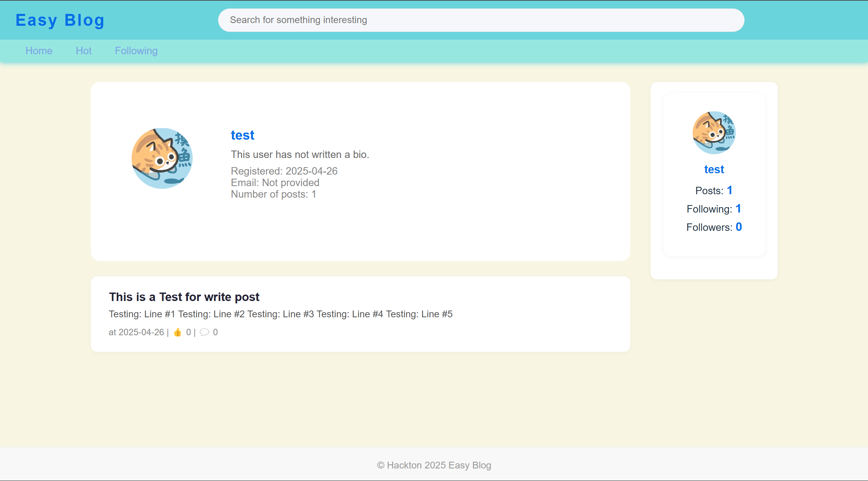868x481 pixels.
Task: Click the sidebar Posts count number
Action: (730, 191)
